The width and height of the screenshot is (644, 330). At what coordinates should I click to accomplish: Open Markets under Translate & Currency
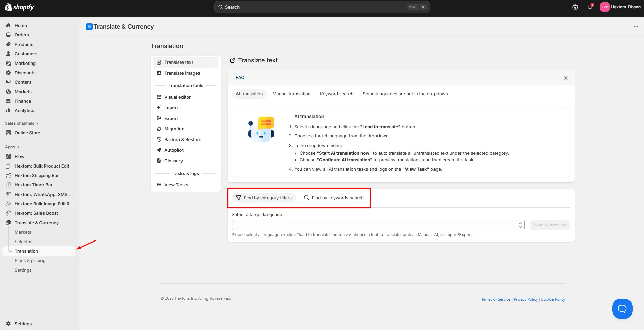pos(23,232)
